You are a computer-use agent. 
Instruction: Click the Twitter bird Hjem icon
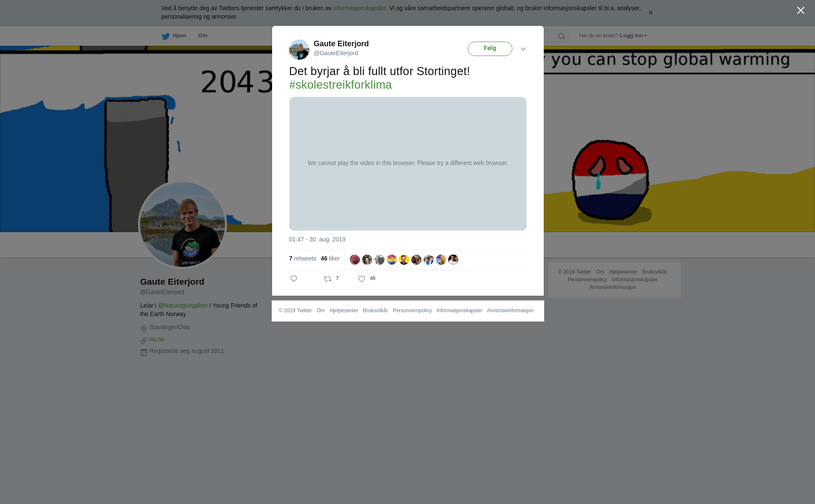(x=166, y=36)
